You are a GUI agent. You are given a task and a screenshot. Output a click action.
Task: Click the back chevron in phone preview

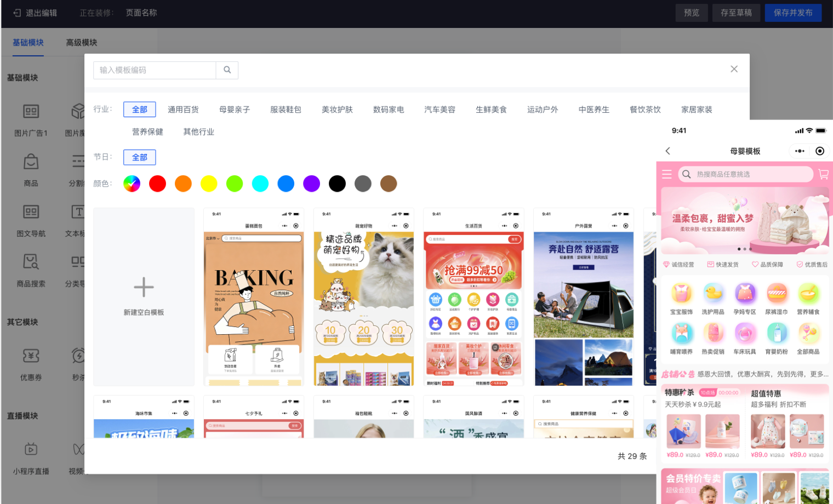[667, 151]
